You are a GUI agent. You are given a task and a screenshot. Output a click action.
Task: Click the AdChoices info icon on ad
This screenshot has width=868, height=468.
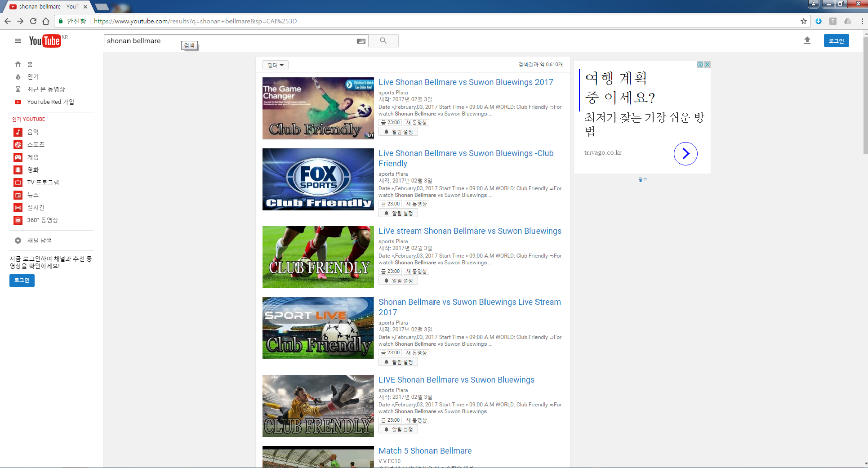[x=700, y=65]
